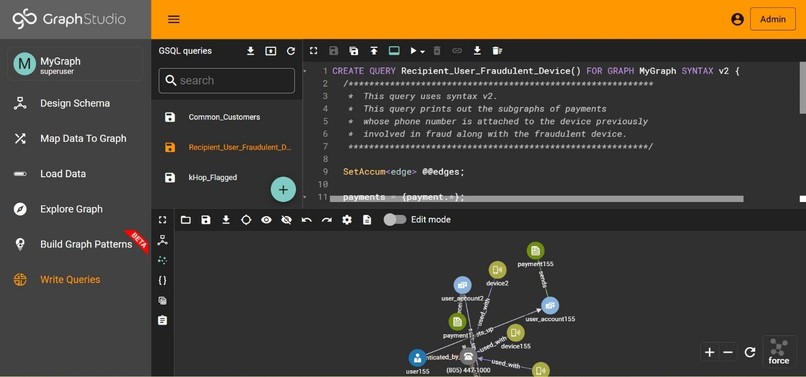Click the editor vertical scrollbar

pos(802,87)
